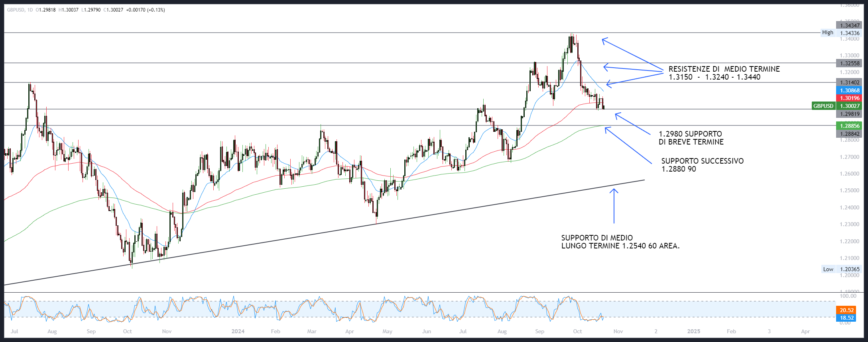Click the green 1.30027 last price label
Viewport: 868px width, 342px height.
(x=850, y=106)
